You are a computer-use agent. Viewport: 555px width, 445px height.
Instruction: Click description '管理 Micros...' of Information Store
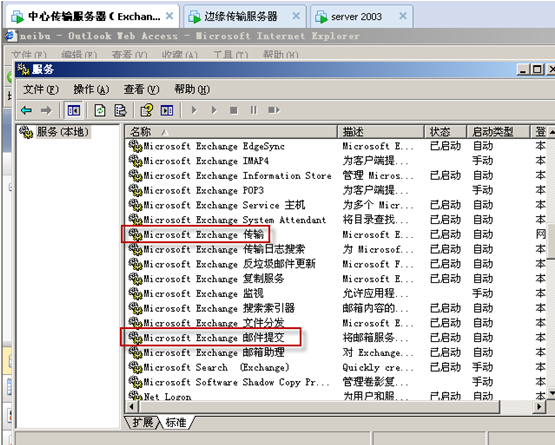point(378,176)
